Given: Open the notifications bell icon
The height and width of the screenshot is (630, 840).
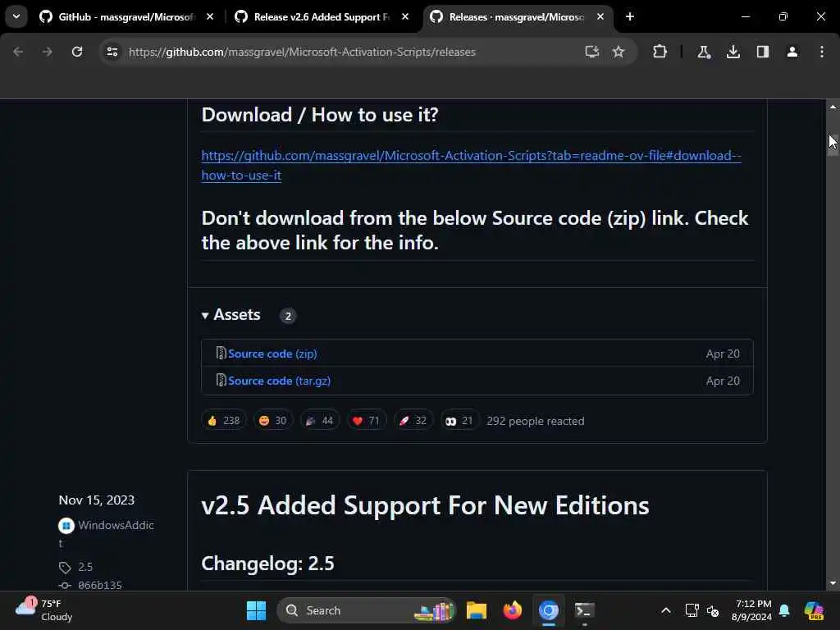Looking at the screenshot, I should click(x=784, y=610).
